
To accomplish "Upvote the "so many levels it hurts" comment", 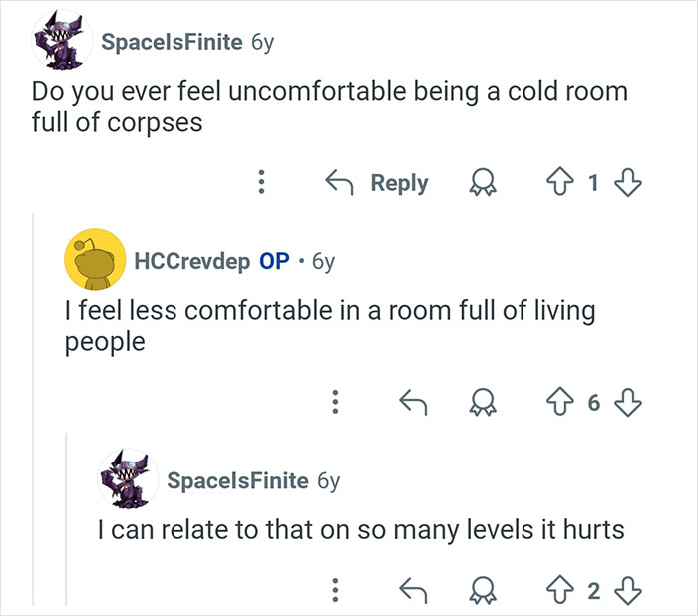I will click(x=559, y=592).
